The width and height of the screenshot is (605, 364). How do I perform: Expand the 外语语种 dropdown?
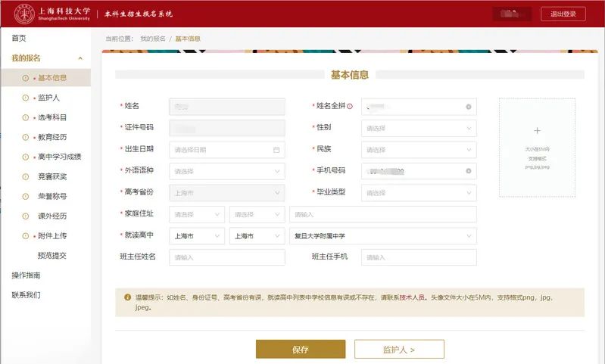227,172
